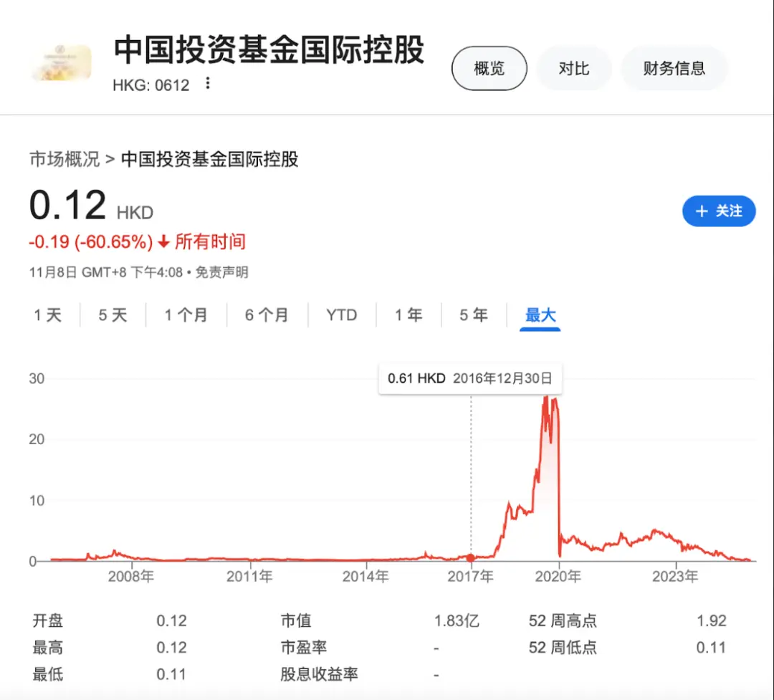
Task: Select the 最大 time range
Action: tap(540, 315)
